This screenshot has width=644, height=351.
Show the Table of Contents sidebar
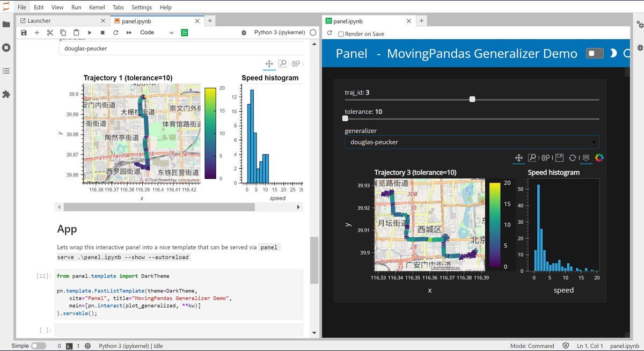(6, 71)
